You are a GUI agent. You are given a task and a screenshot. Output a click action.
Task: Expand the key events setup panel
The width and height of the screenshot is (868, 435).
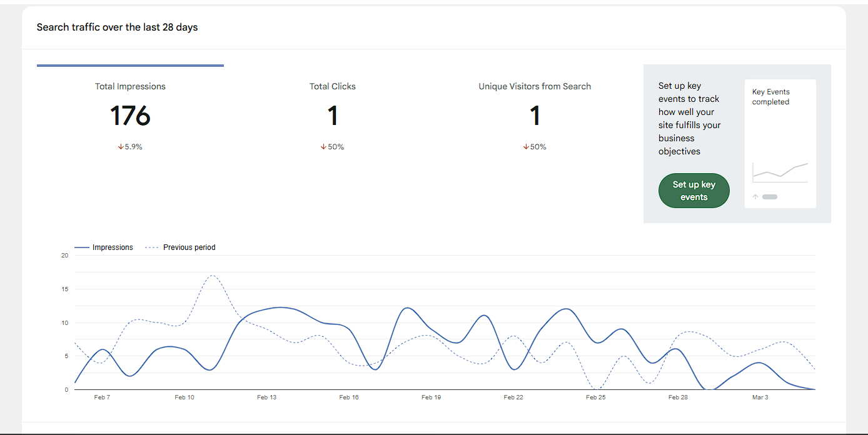coord(737,143)
